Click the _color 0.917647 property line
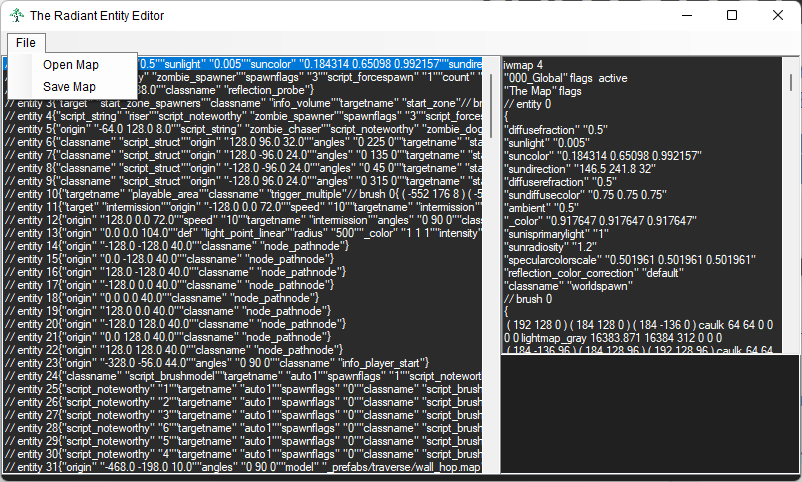This screenshot has width=802, height=482. (x=600, y=221)
